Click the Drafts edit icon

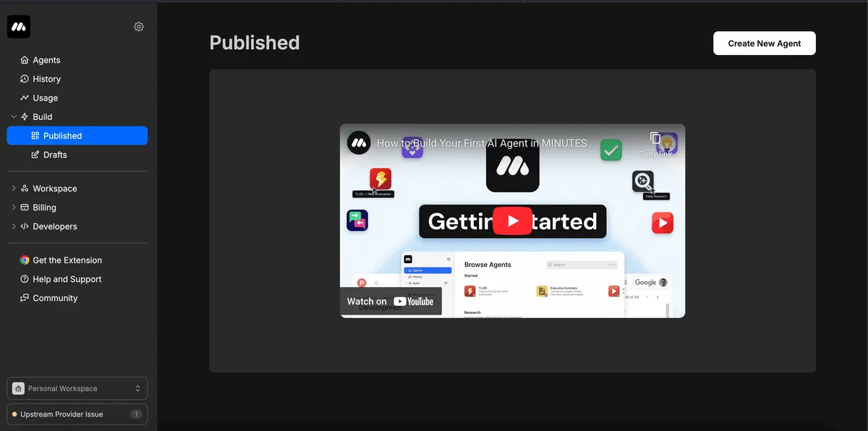(x=35, y=155)
